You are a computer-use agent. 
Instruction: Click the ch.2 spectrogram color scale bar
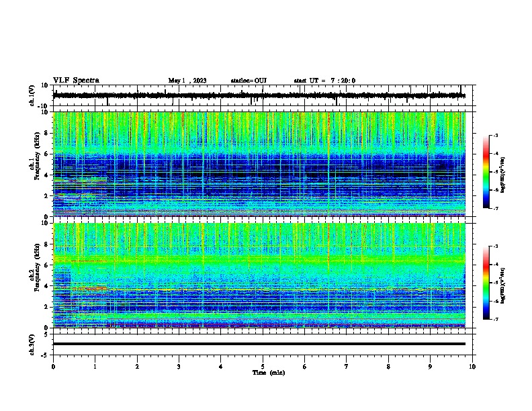(486, 283)
